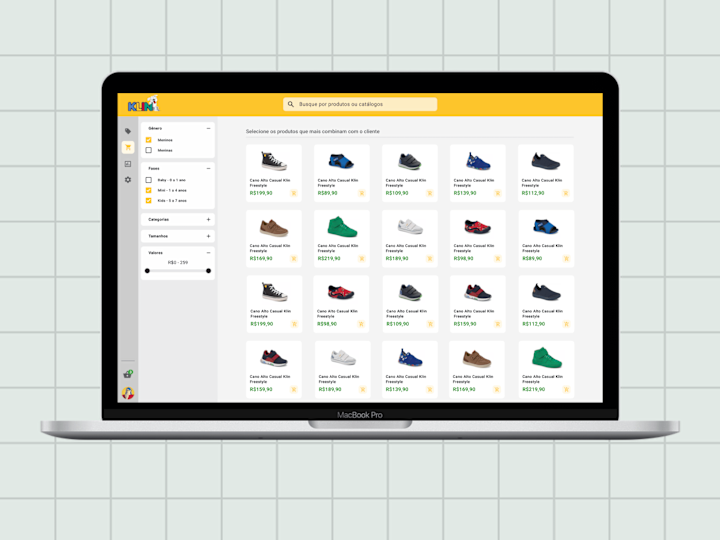This screenshot has height=540, width=720.
Task: Click the middle of the Valores price track
Action: point(178,271)
